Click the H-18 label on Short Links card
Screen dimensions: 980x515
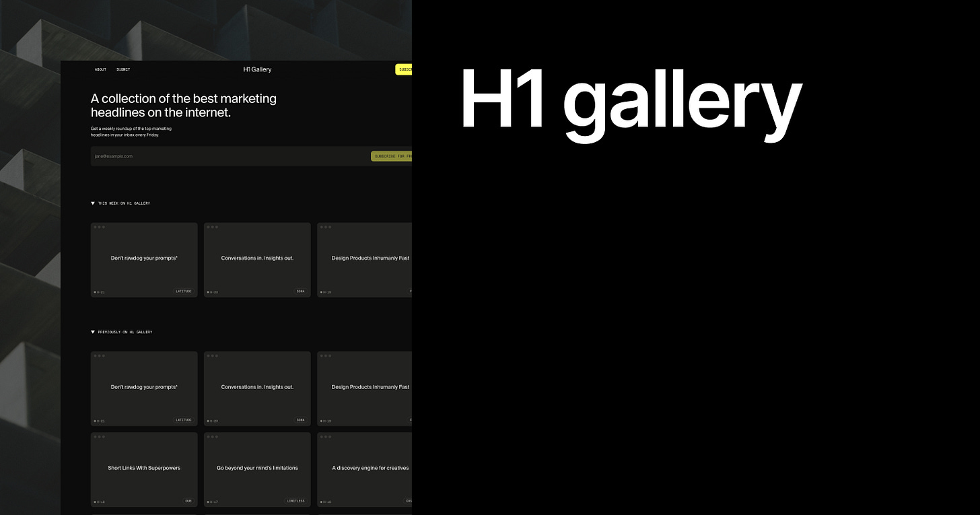coord(100,502)
